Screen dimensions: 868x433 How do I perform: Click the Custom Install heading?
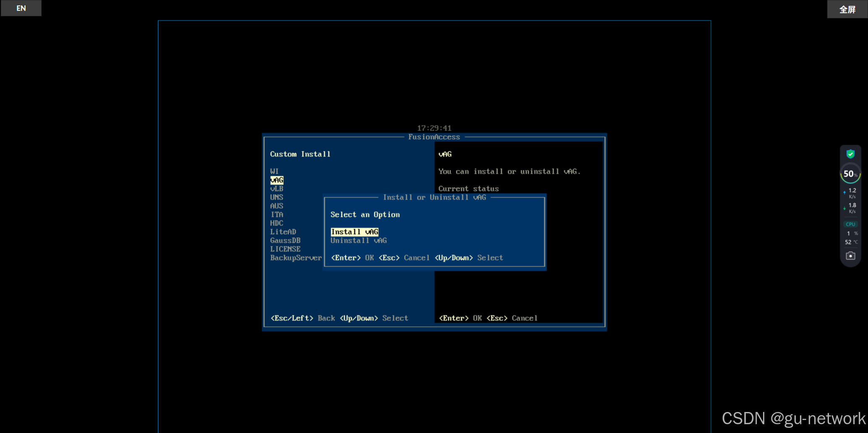300,154
